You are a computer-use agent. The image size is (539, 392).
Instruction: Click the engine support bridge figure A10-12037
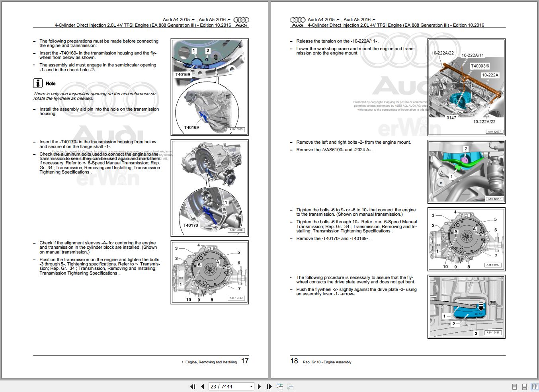(x=467, y=87)
